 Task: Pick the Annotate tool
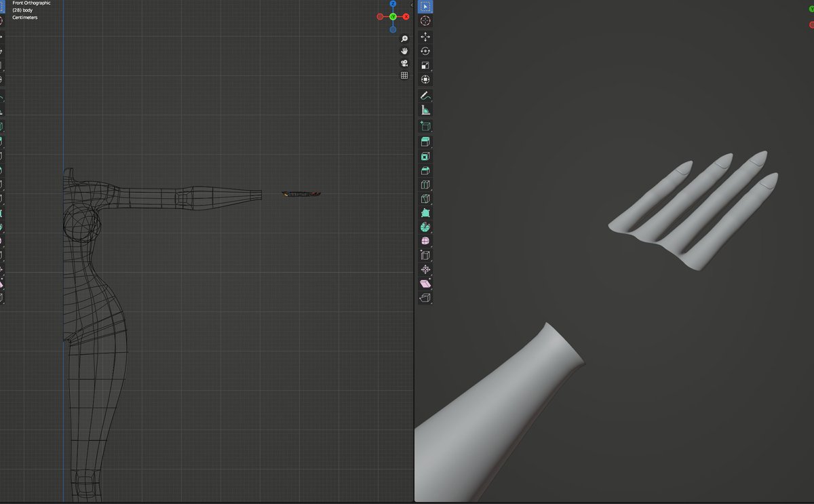425,96
